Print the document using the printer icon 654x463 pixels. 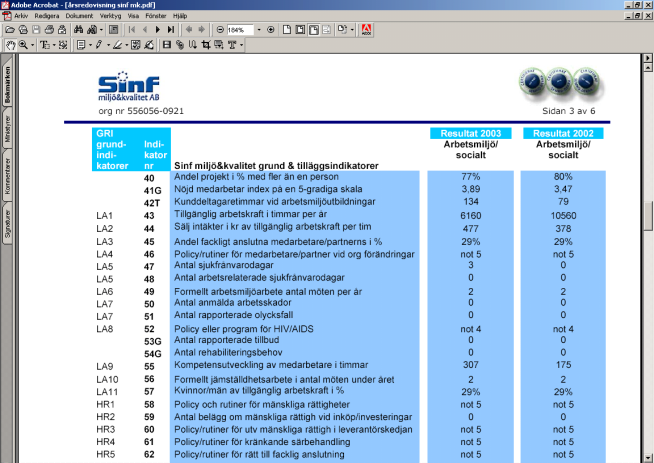[49, 30]
